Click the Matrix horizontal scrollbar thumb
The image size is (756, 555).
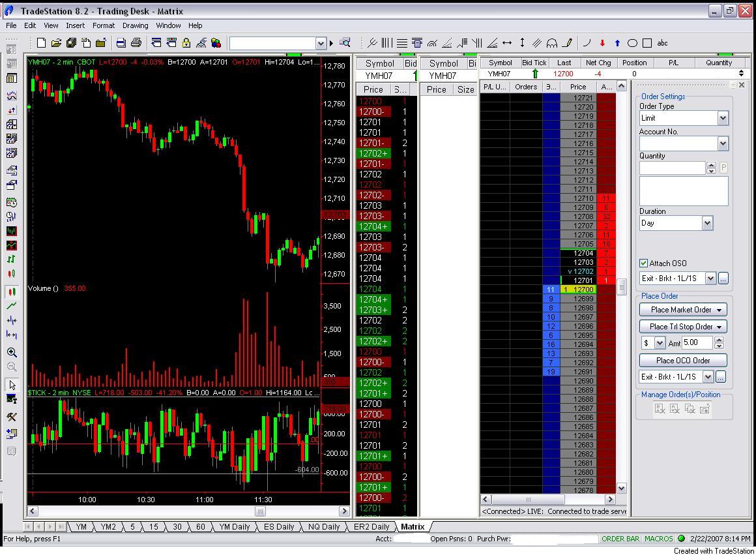(x=528, y=500)
